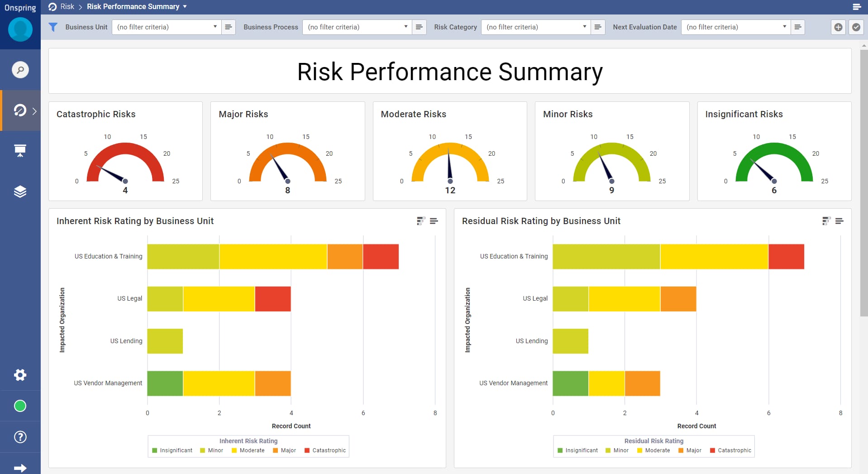The height and width of the screenshot is (474, 868).
Task: Expand the sidebar with bottom arrow
Action: coord(20,468)
